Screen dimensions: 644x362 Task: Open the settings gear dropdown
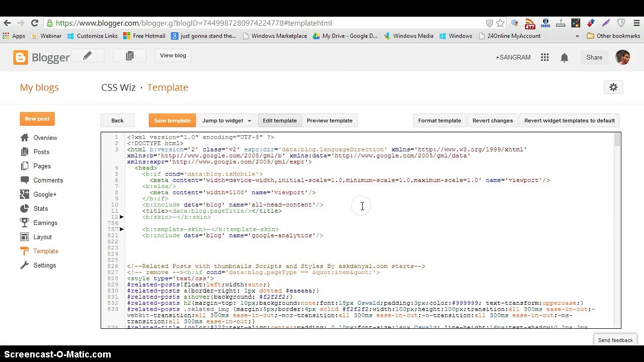(613, 87)
